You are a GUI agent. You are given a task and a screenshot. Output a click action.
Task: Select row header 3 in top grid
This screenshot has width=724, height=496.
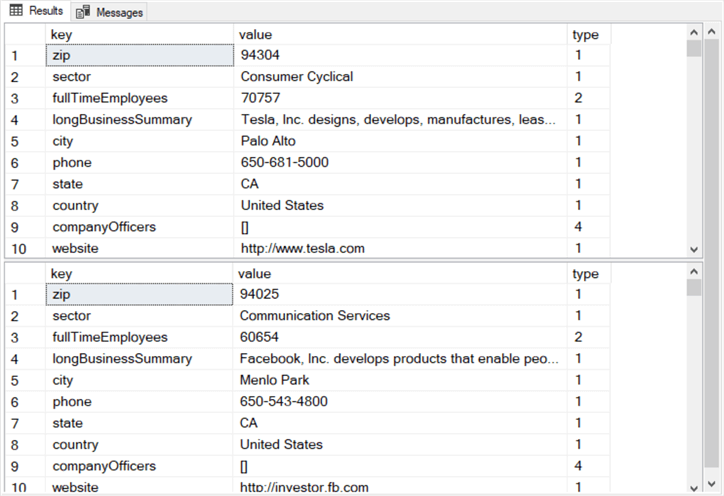pos(25,98)
